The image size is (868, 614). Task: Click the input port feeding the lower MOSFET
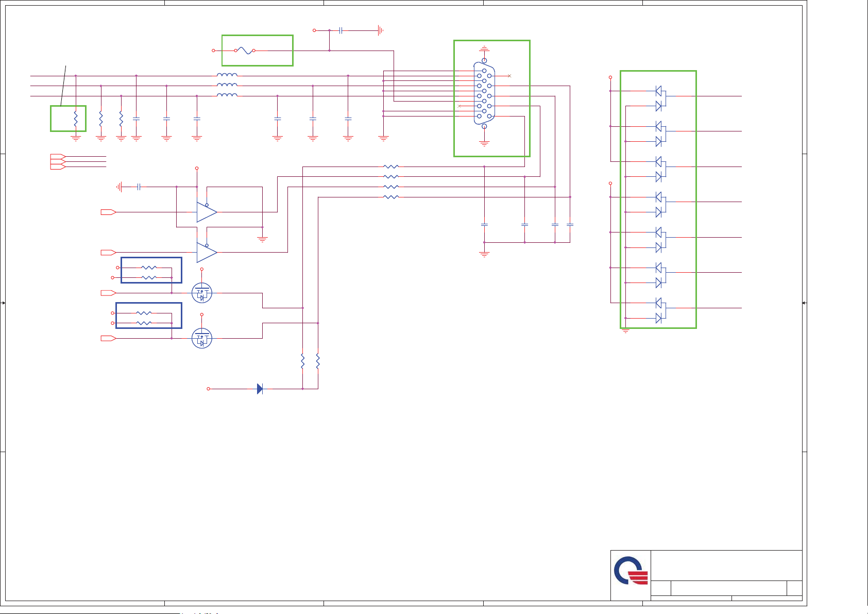tap(108, 338)
